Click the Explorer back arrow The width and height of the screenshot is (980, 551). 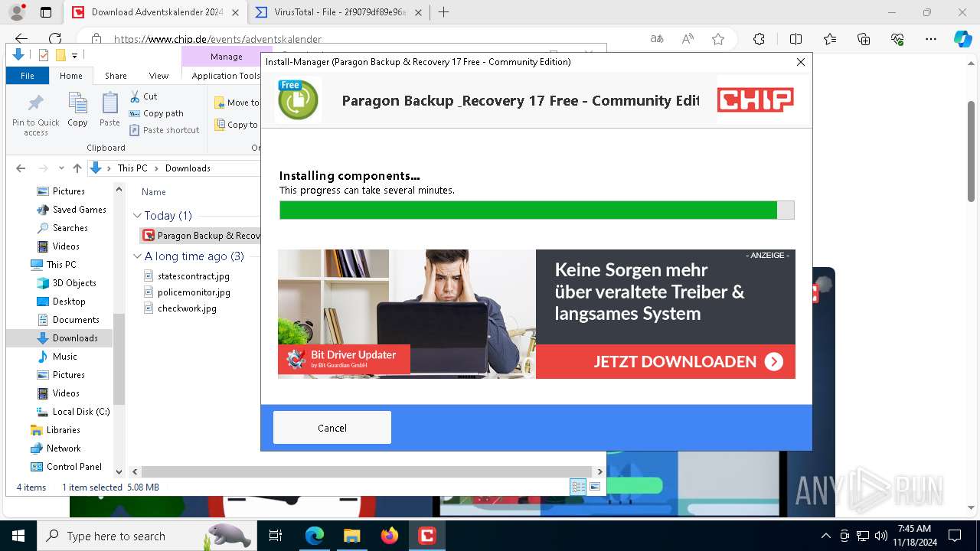pyautogui.click(x=21, y=168)
